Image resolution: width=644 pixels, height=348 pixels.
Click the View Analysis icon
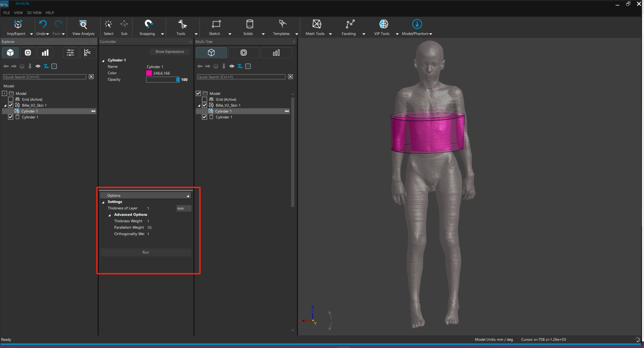pos(83,25)
